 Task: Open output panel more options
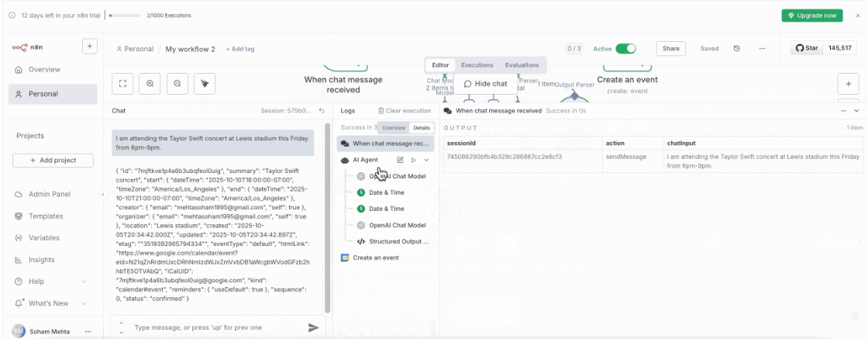tap(844, 111)
